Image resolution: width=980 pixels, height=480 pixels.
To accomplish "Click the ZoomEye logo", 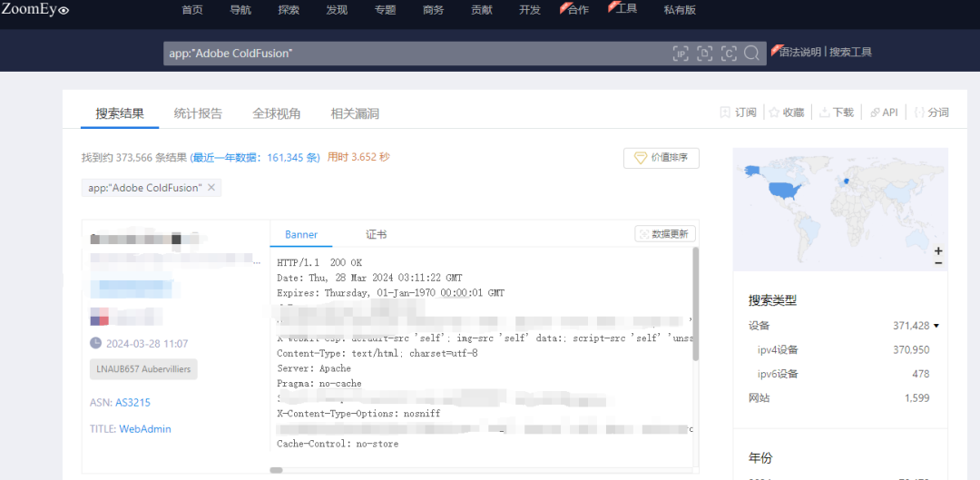I will tap(35, 9).
